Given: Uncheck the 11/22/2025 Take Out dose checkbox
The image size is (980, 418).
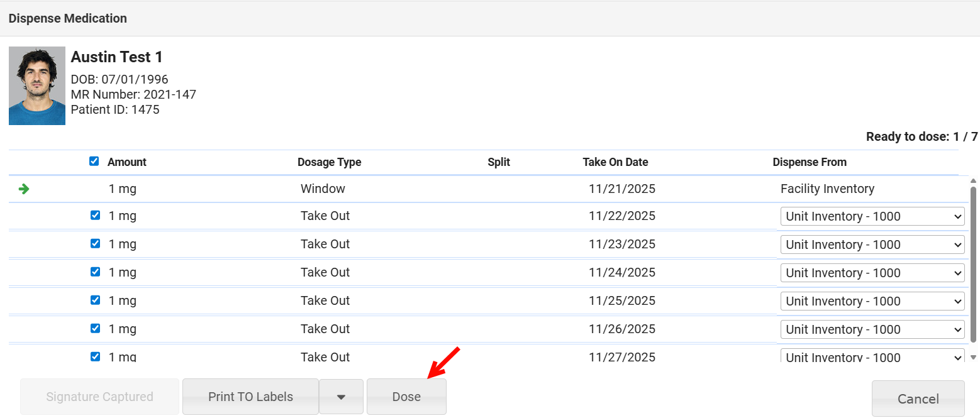Looking at the screenshot, I should 95,216.
